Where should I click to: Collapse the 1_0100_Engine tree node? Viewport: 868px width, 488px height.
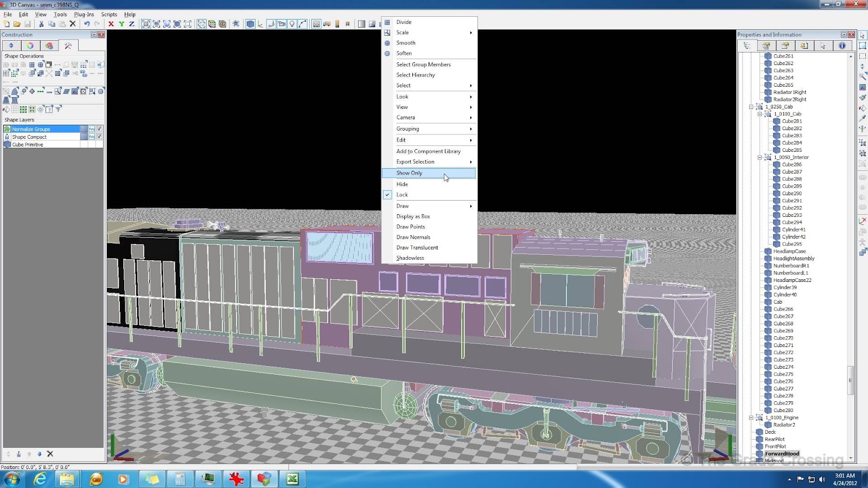coord(751,418)
